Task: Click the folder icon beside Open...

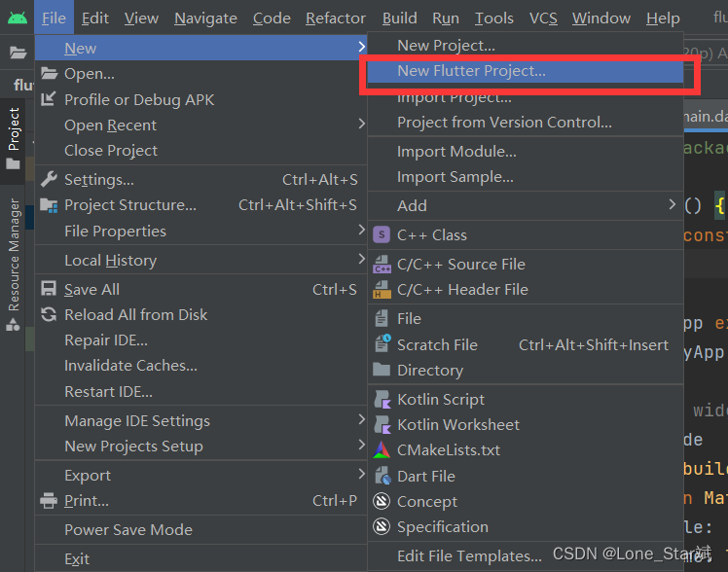Action: [x=49, y=73]
